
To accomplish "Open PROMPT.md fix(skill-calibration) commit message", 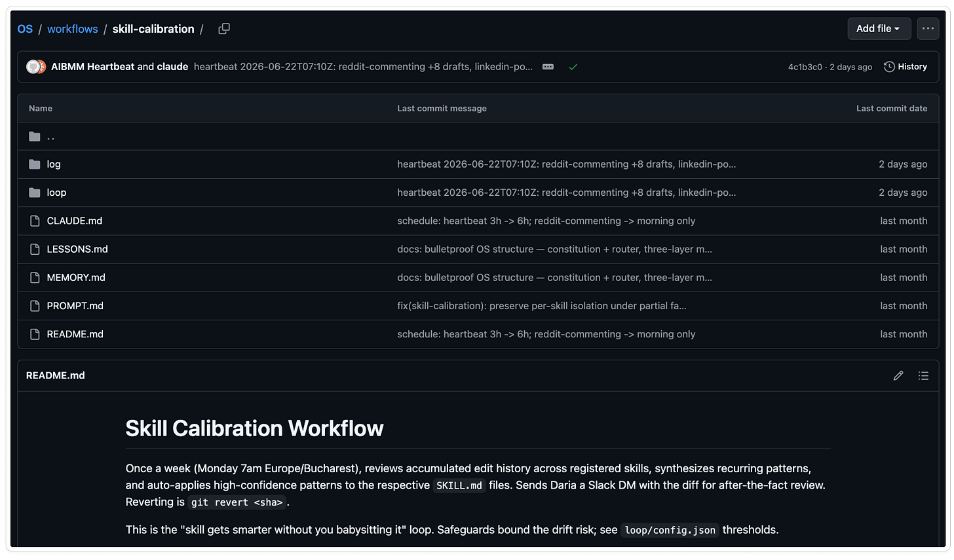I will tap(542, 305).
